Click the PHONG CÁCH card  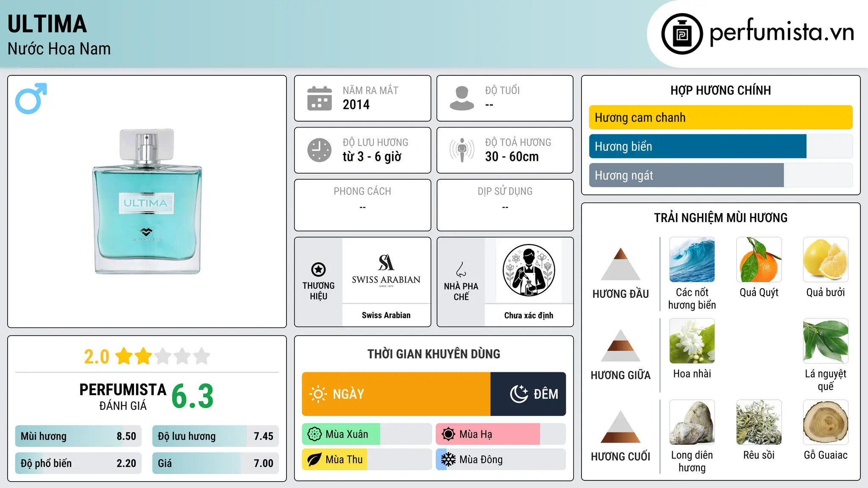362,205
